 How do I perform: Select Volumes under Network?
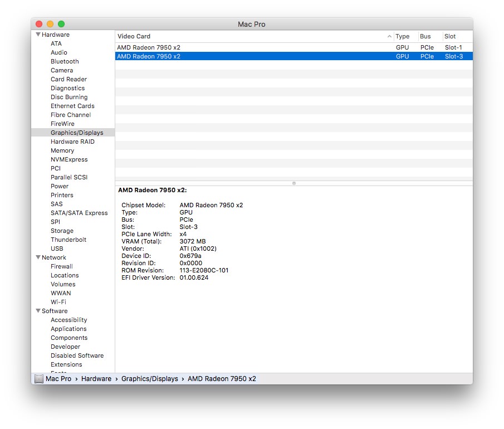(63, 284)
